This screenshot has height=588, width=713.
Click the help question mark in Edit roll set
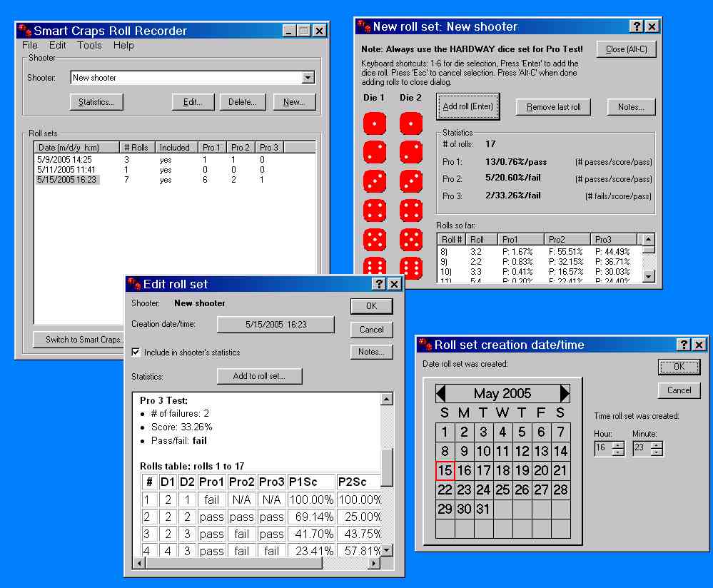(379, 284)
